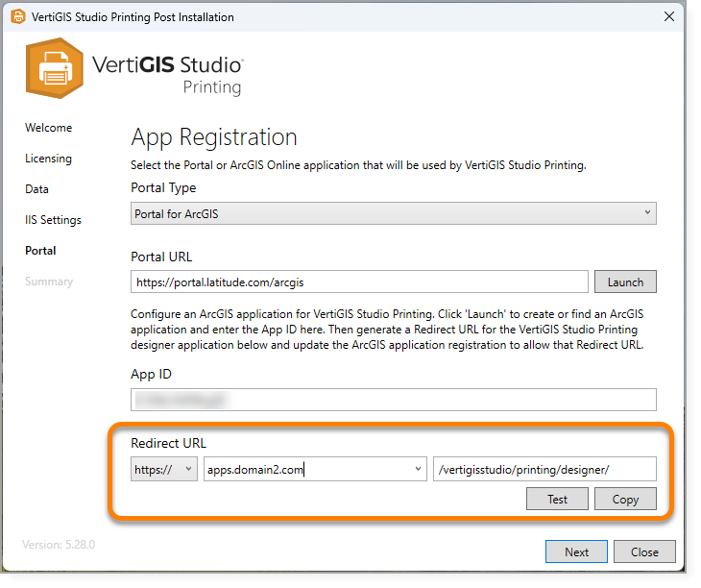Screen dimensions: 701x588
Task: Close the Post Installation window
Action: (668, 16)
